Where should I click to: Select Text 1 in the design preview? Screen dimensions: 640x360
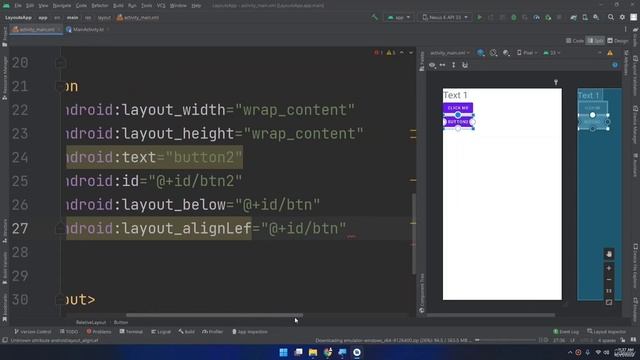pyautogui.click(x=455, y=95)
